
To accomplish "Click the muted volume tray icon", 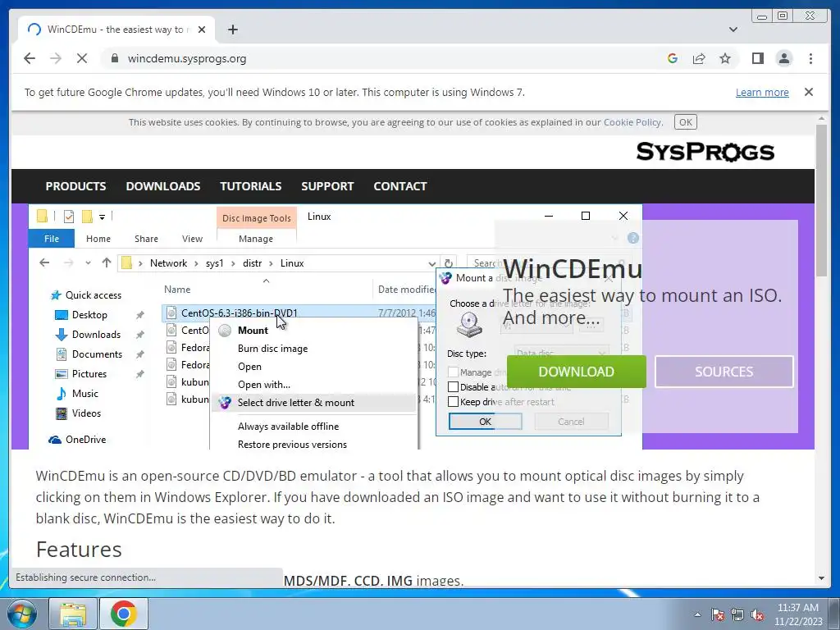I will [x=757, y=614].
